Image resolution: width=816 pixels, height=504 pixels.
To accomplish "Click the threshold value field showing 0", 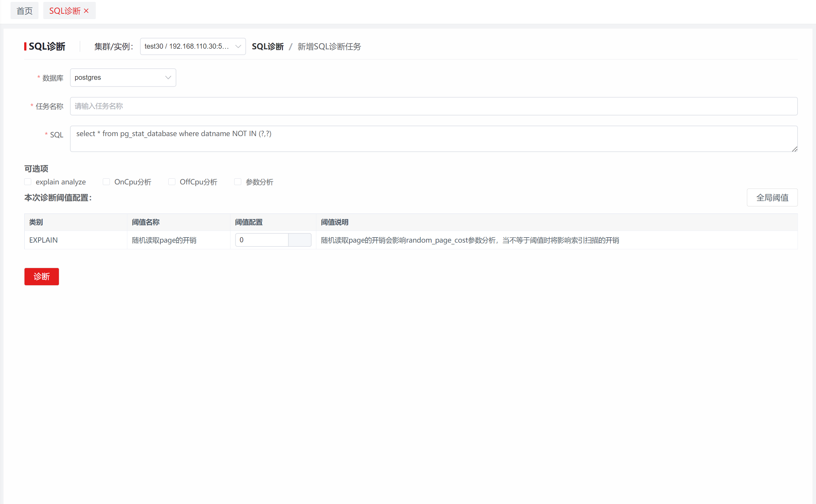I will point(262,240).
